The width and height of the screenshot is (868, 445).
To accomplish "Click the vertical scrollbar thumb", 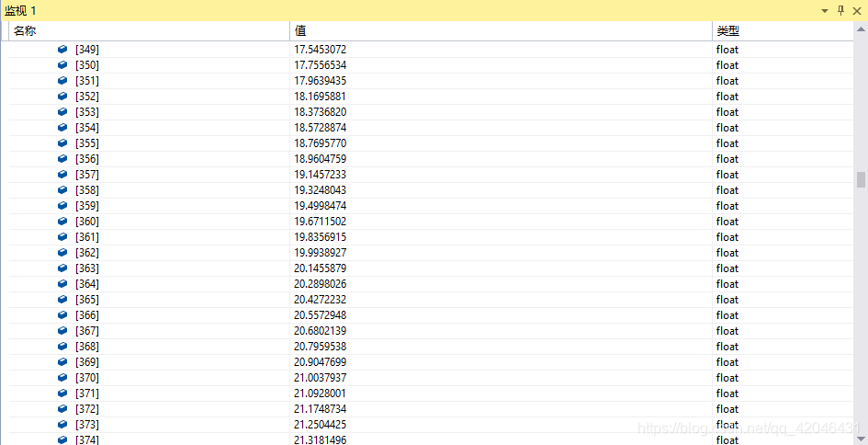I will click(861, 179).
